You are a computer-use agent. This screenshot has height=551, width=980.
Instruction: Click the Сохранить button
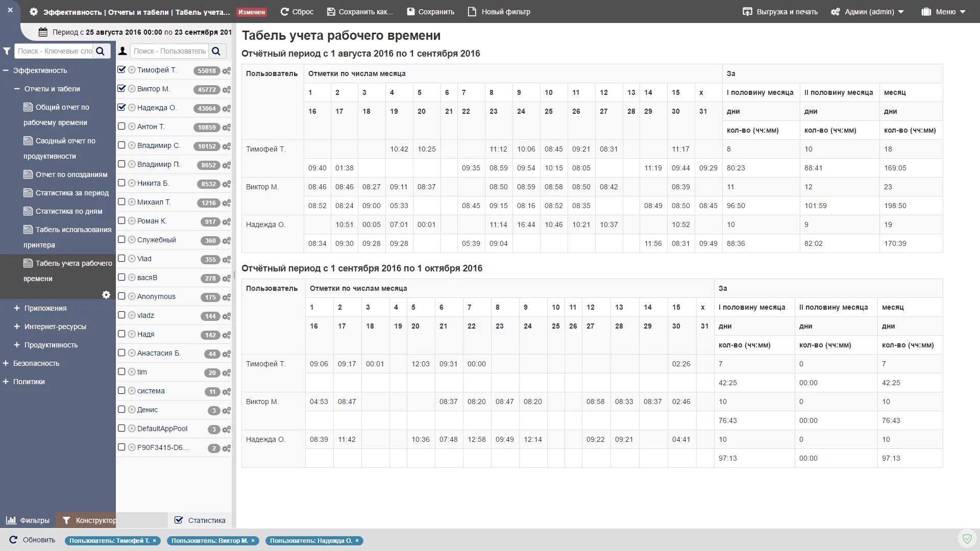point(430,12)
